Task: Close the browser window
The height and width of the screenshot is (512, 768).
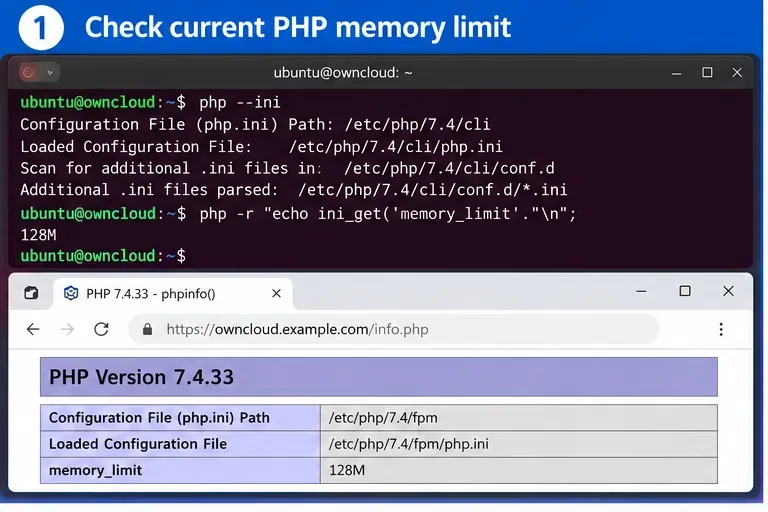Action: point(728,291)
